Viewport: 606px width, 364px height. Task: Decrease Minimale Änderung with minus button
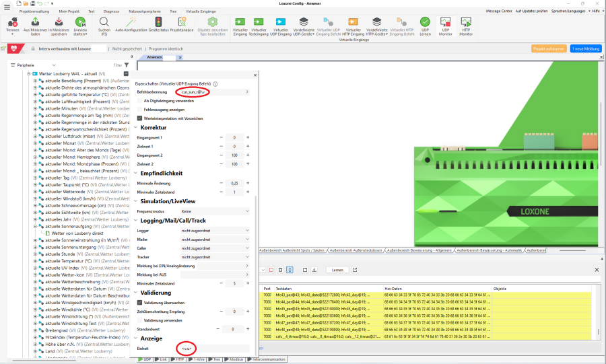click(x=222, y=183)
